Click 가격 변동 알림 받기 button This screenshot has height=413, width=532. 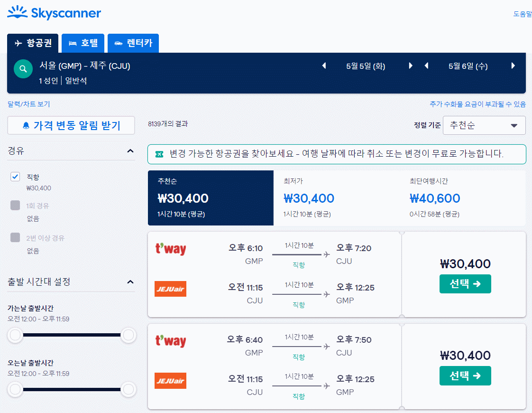(71, 125)
